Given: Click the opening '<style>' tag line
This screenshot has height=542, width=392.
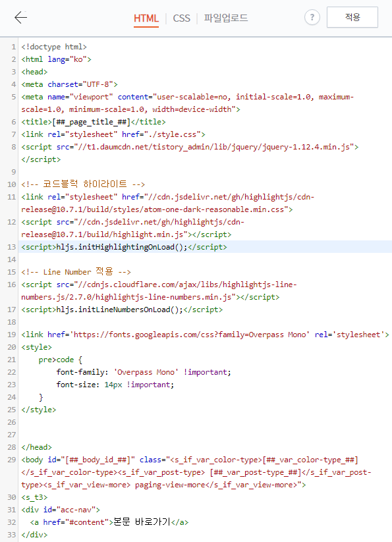Looking at the screenshot, I should coord(36,346).
